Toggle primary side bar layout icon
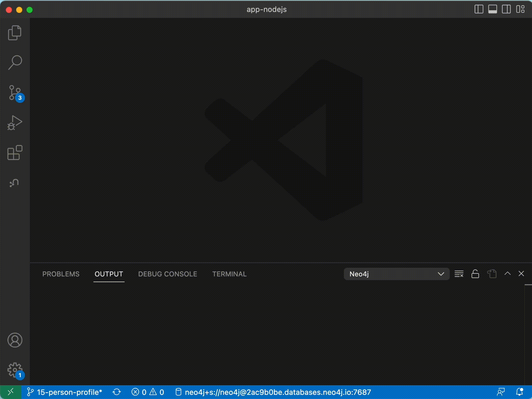 pyautogui.click(x=479, y=9)
